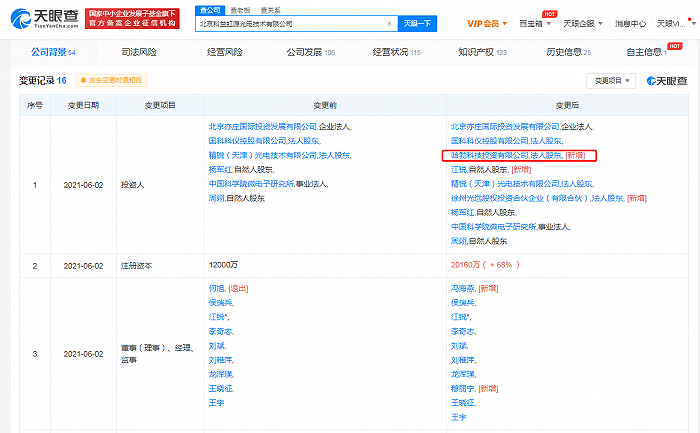Click the 20160万 (+68%) value

pos(485,265)
